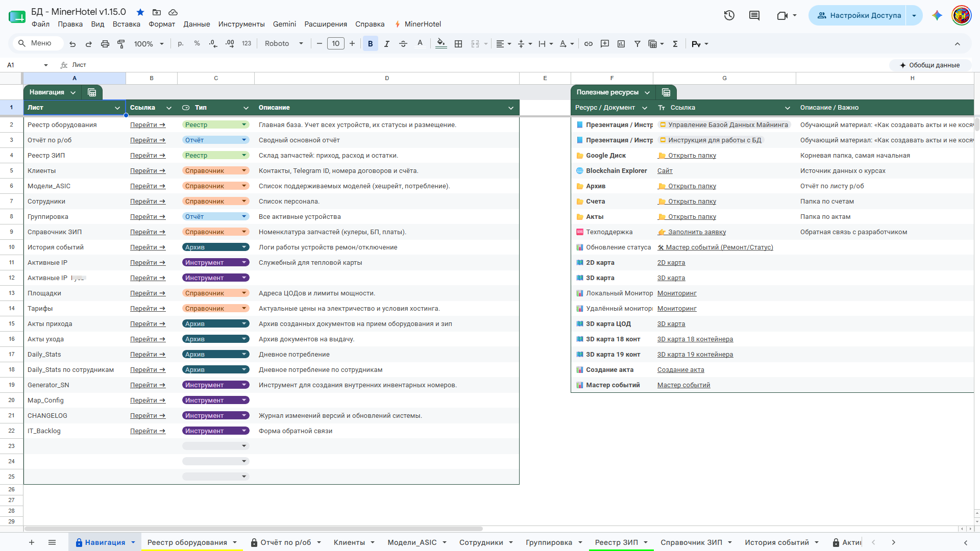The height and width of the screenshot is (551, 980).
Task: Open Навигация table name dropdown
Action: pos(73,92)
